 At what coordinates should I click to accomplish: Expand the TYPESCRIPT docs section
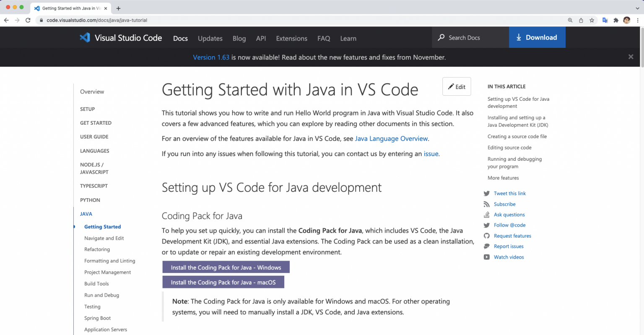(x=94, y=186)
